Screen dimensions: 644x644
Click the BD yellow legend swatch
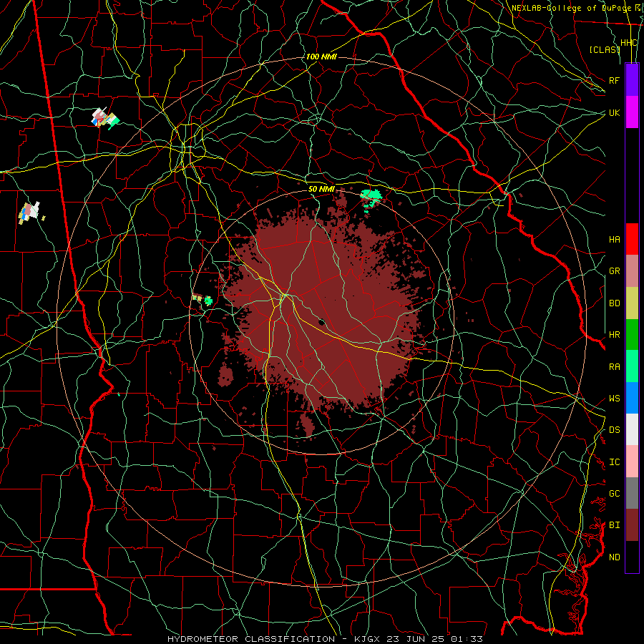coord(632,303)
